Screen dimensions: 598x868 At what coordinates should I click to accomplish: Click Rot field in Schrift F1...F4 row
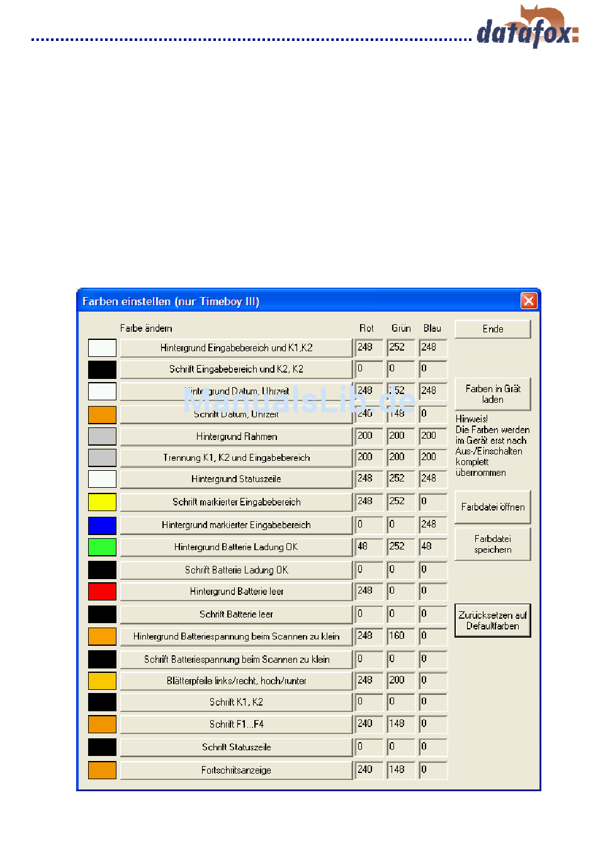pyautogui.click(x=369, y=724)
